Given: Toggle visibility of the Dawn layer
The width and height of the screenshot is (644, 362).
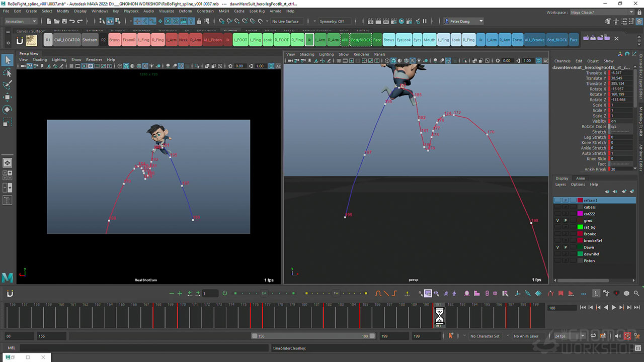Looking at the screenshot, I should pyautogui.click(x=557, y=247).
